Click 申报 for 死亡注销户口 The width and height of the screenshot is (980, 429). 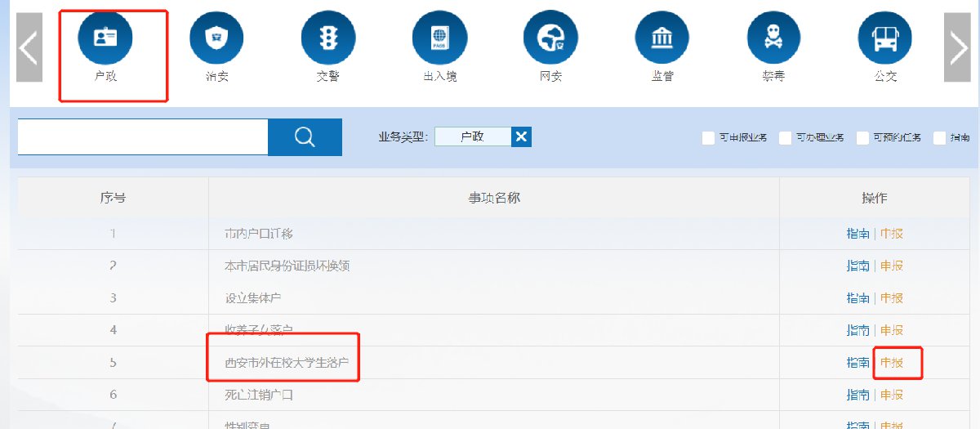892,395
